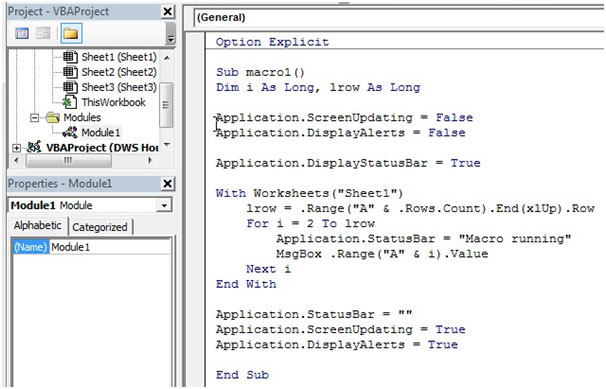Click the ThisWorkbook Excel icon

coord(70,102)
